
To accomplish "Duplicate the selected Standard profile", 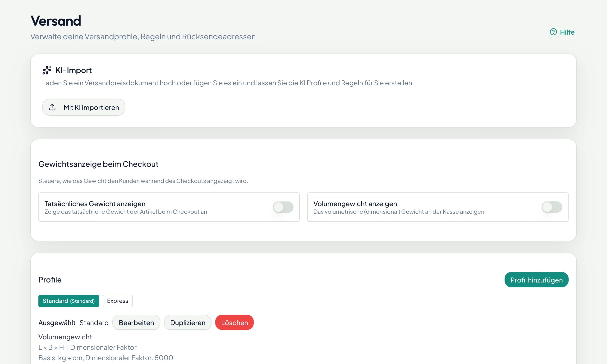I will pos(188,322).
